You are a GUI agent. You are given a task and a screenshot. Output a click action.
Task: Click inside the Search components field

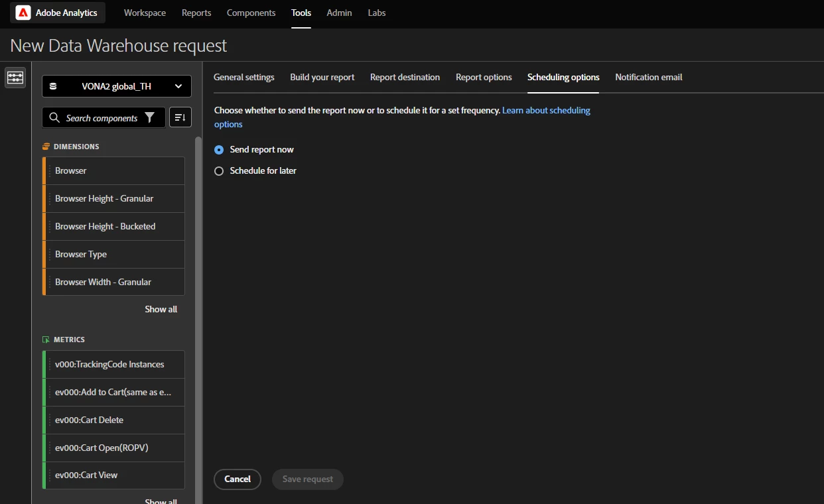point(103,117)
